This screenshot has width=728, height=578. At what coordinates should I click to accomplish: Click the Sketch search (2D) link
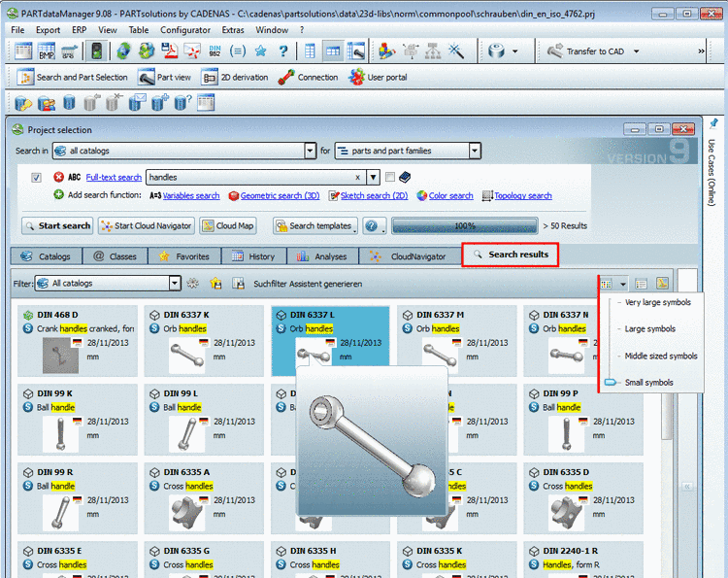(x=375, y=195)
